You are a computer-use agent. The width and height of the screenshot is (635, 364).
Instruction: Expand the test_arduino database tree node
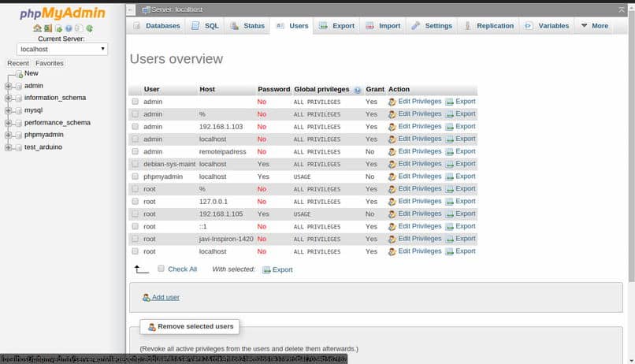(8, 147)
